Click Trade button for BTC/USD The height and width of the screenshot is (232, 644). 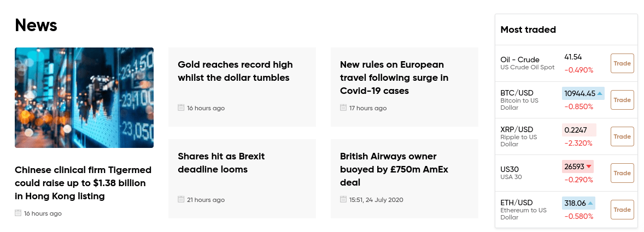(622, 100)
